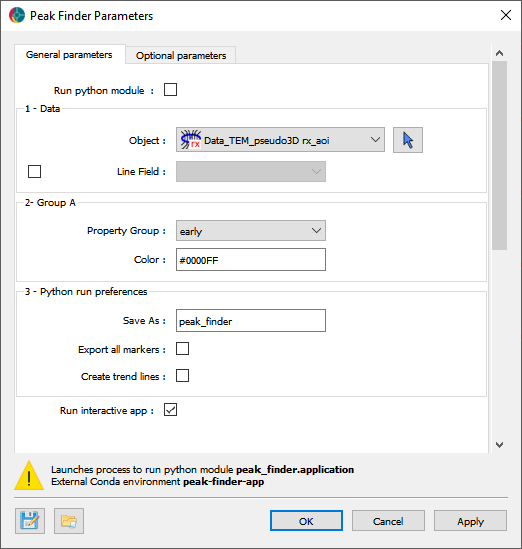Click the scroll down arrow icon
Screen dimensions: 522x549
tap(500, 445)
